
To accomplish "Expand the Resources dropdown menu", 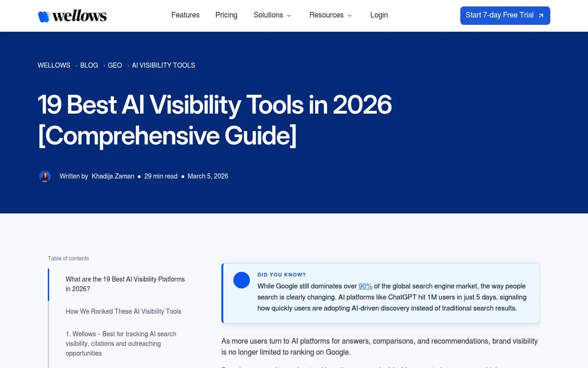I will (331, 15).
